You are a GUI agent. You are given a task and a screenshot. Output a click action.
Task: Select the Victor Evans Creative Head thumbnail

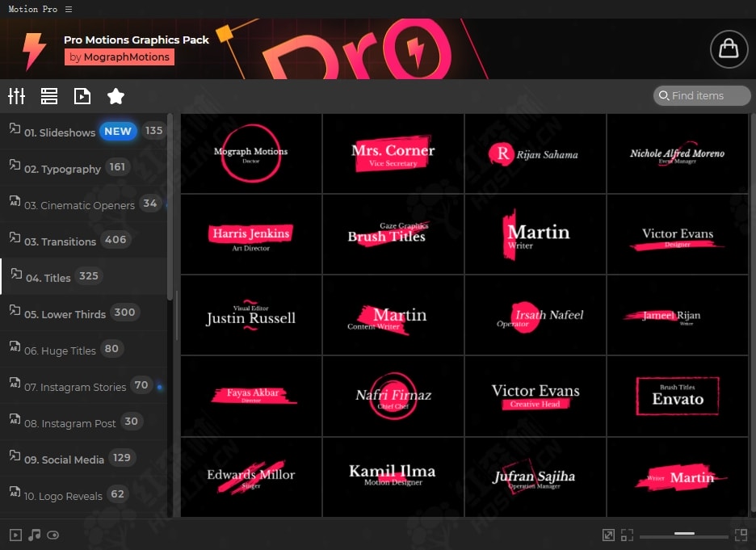[535, 397]
